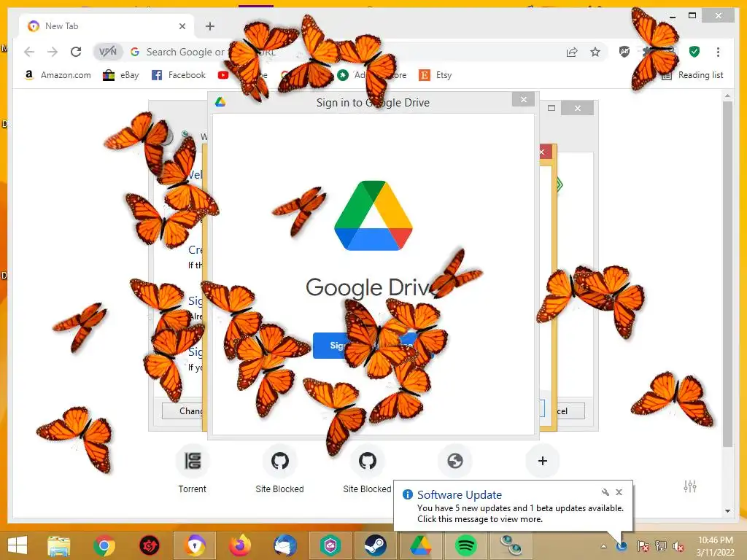Viewport: 747px width, 560px height.
Task: Close the red-X yellow-bordered panel
Action: 546,152
